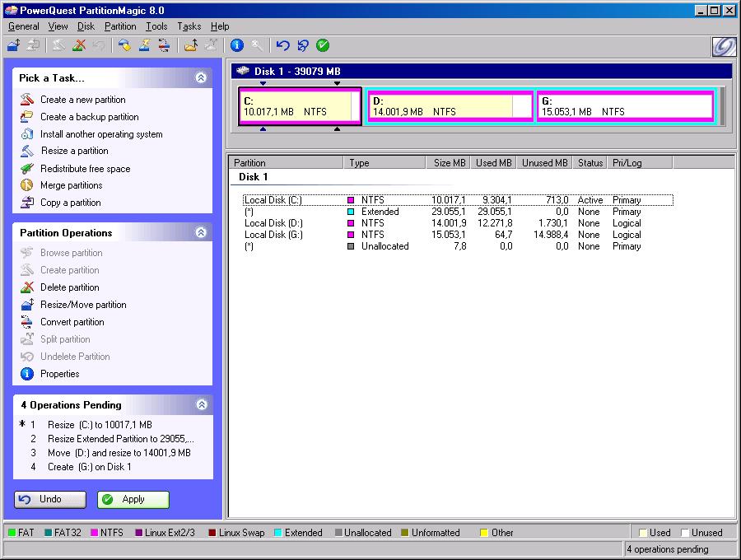Click the info icon beside Properties in sidebar

click(x=27, y=374)
